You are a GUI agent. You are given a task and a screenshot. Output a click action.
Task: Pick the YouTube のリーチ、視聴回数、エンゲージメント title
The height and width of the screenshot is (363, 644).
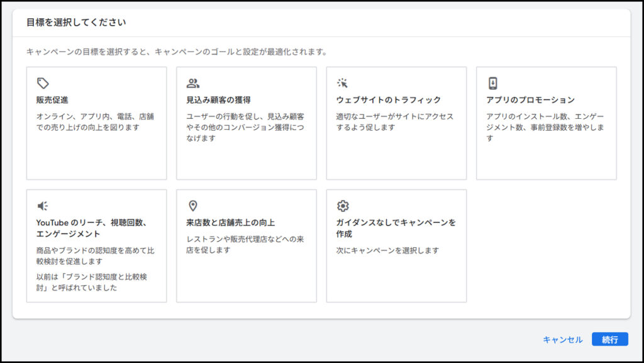[x=92, y=228]
